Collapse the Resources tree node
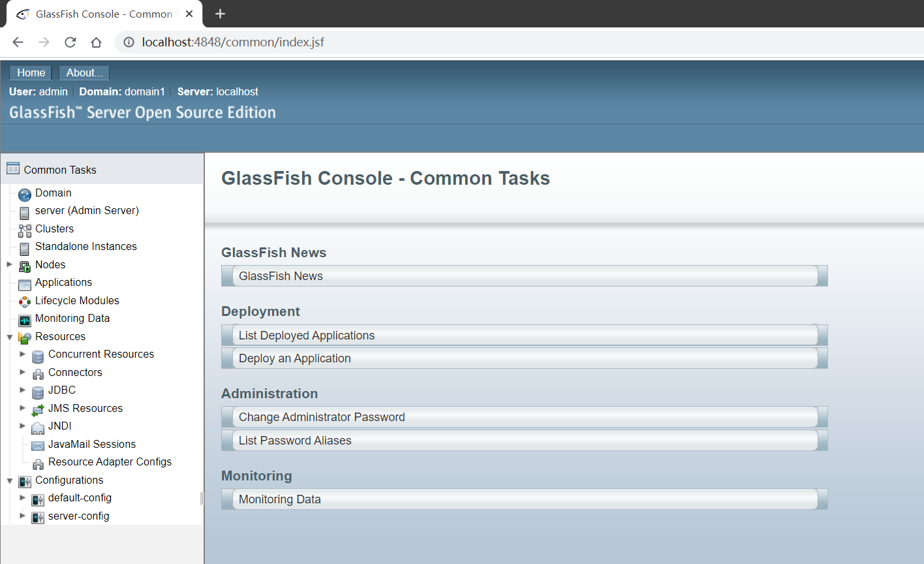The width and height of the screenshot is (924, 564). 10,337
